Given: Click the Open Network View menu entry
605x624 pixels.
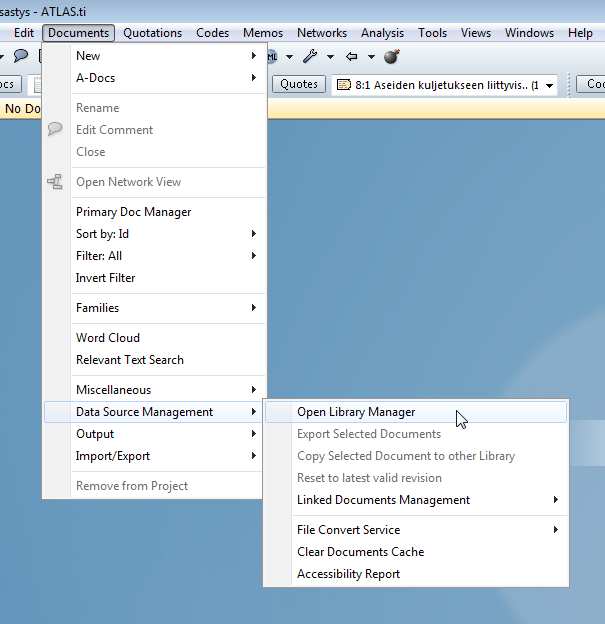Looking at the screenshot, I should click(154, 182).
